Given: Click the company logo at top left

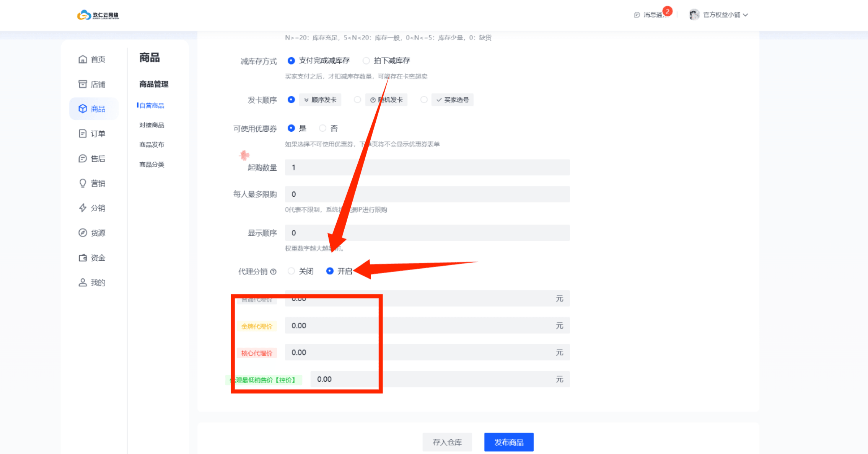Looking at the screenshot, I should coord(98,15).
